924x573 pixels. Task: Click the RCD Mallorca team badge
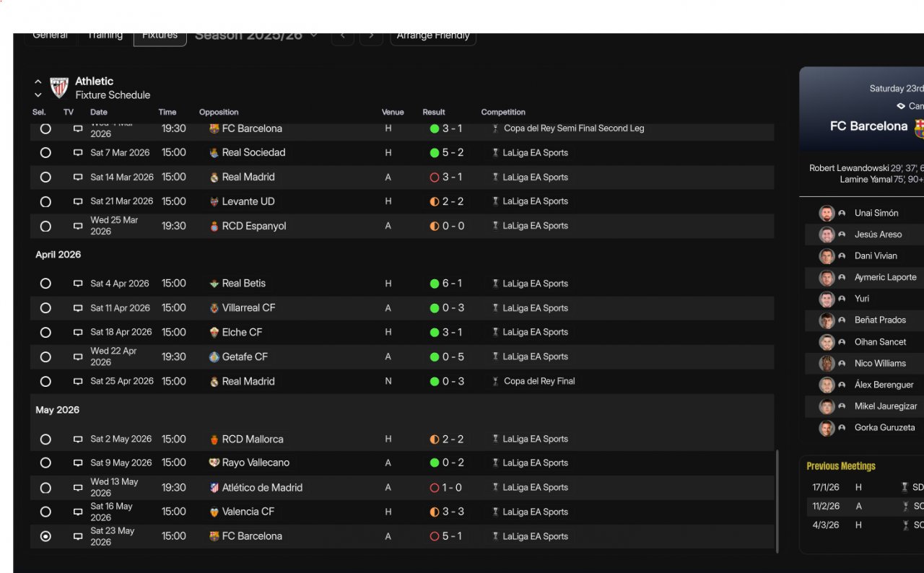coord(214,439)
